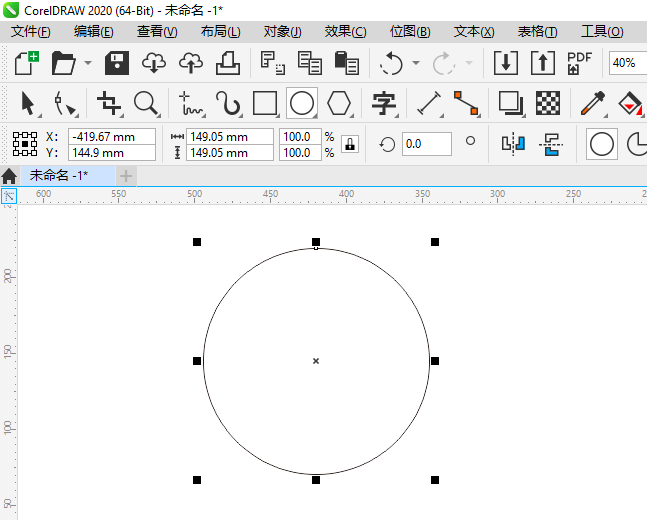Open the zoom level 40% box
The width and height of the screenshot is (647, 520).
[x=628, y=63]
